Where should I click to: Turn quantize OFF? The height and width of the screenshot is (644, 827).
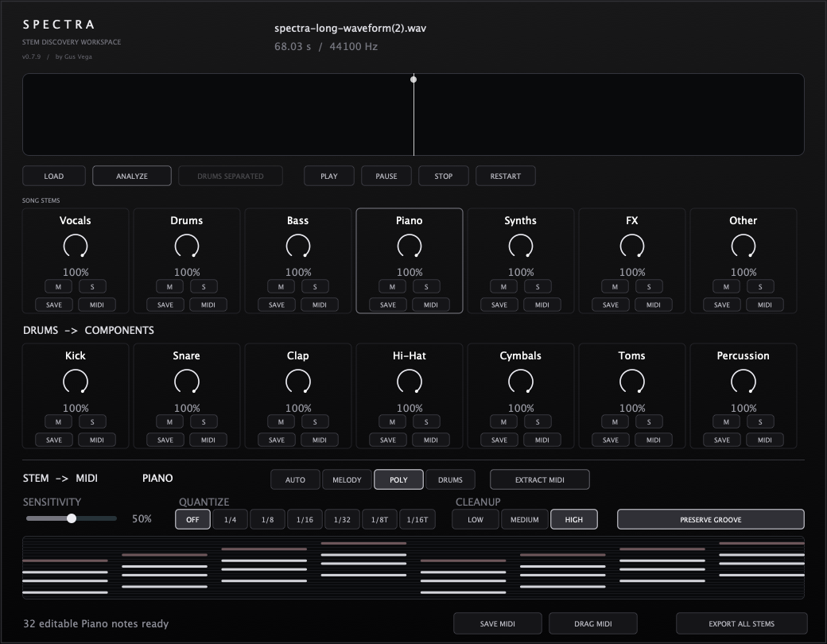(x=193, y=519)
